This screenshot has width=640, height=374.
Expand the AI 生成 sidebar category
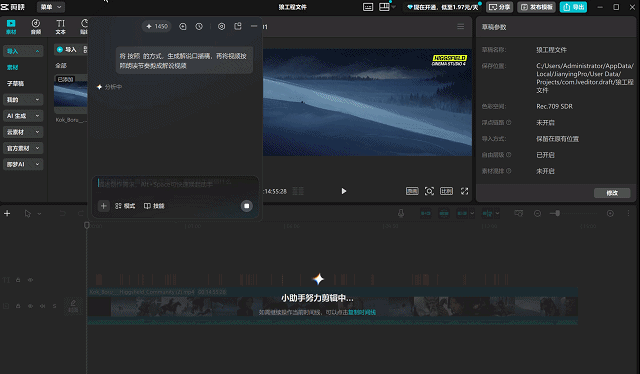click(x=23, y=116)
